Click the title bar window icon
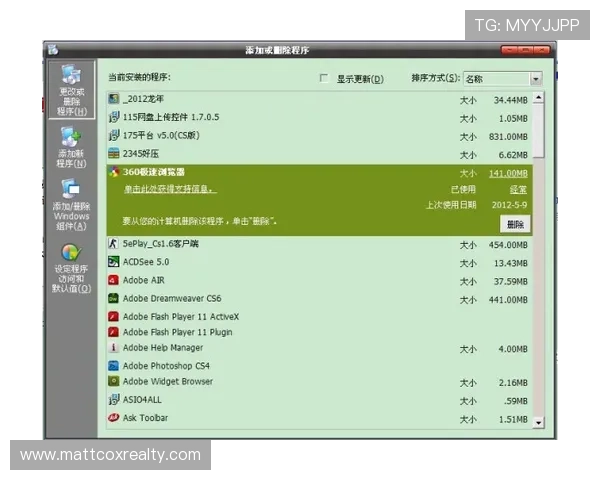This screenshot has width=600, height=480. tap(53, 50)
